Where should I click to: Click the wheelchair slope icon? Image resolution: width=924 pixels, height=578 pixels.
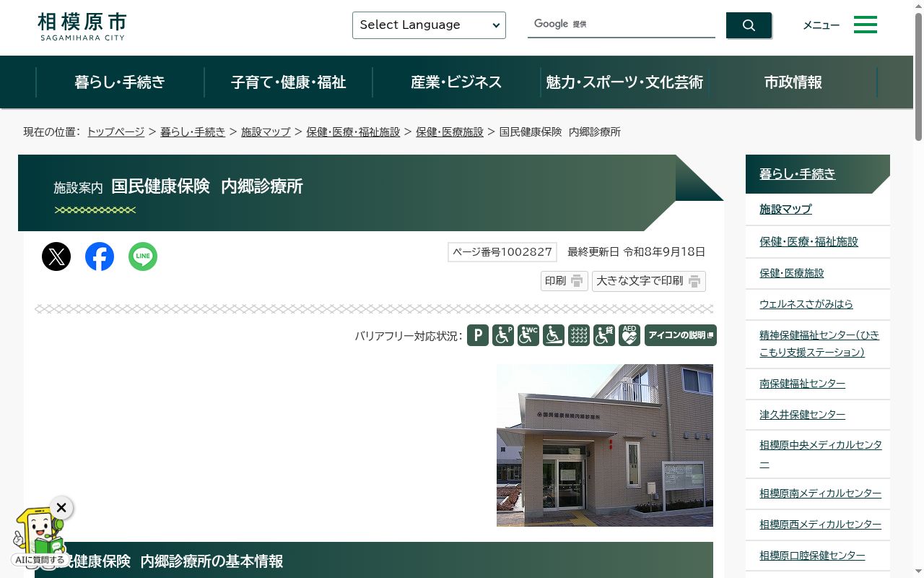click(554, 335)
